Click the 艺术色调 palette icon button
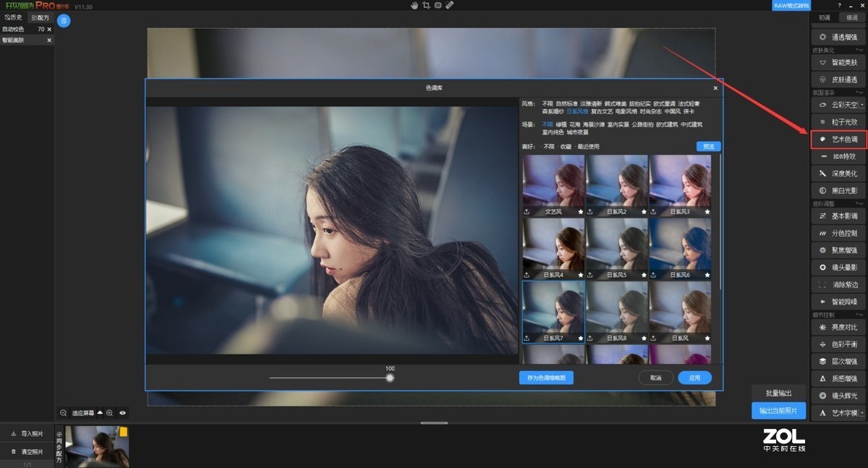 pos(823,138)
